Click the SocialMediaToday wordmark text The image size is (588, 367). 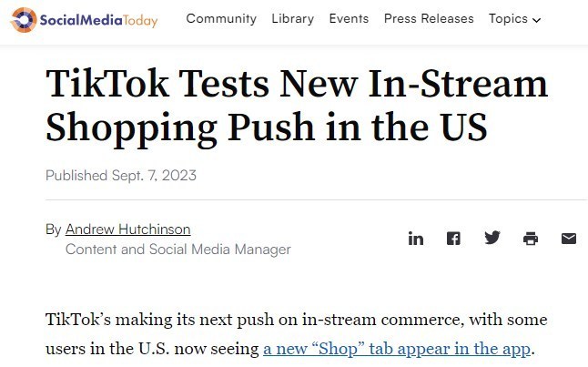click(x=98, y=20)
